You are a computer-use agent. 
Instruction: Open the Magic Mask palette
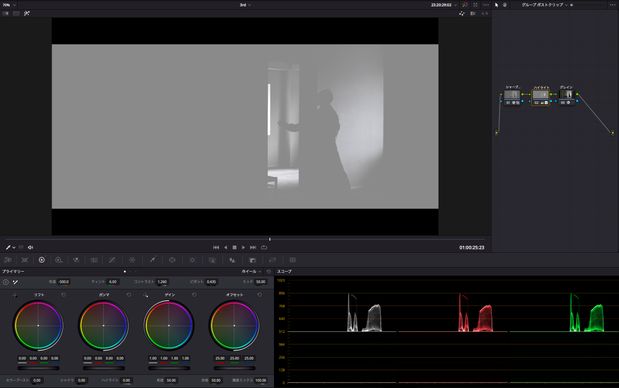coord(212,260)
